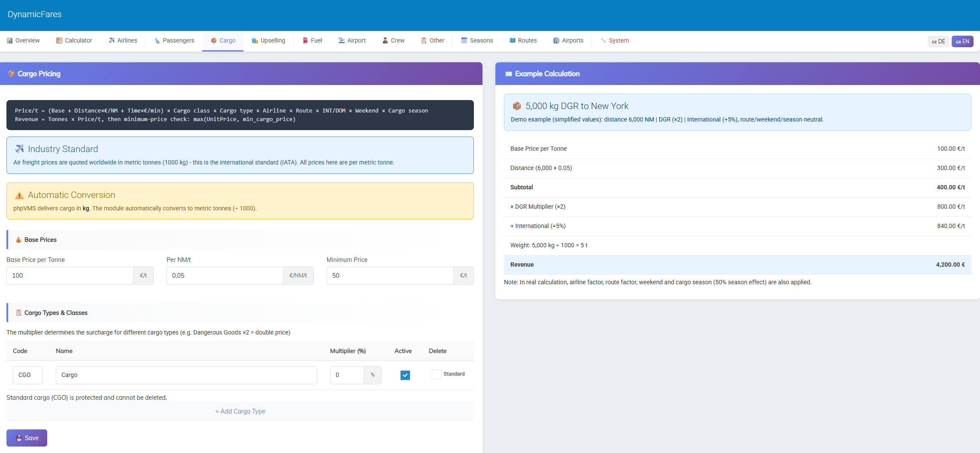Click the System wrench icon

[603, 41]
